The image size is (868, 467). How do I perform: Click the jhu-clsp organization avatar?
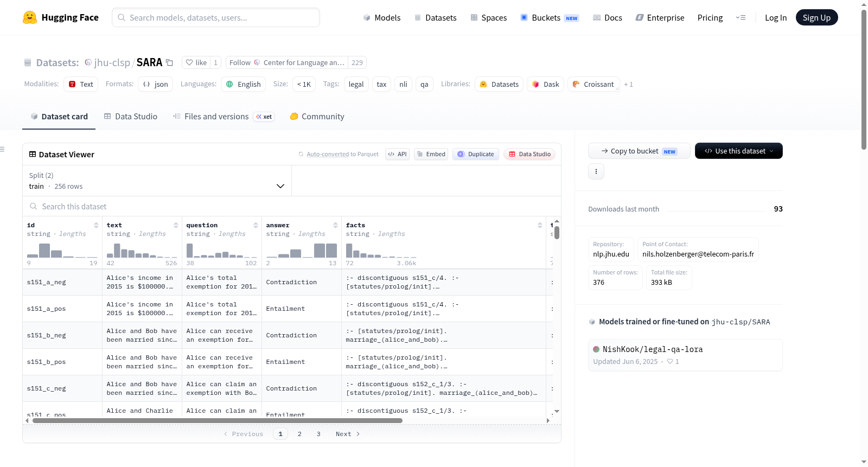click(x=88, y=62)
